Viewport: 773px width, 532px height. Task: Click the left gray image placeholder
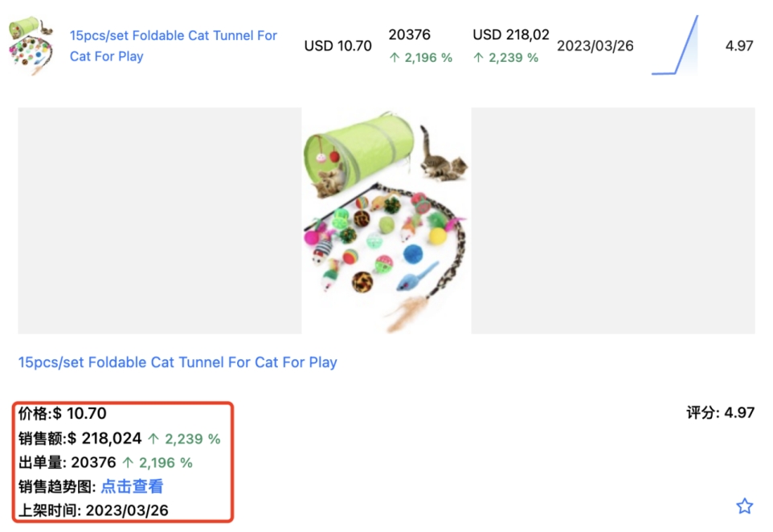coord(159,221)
